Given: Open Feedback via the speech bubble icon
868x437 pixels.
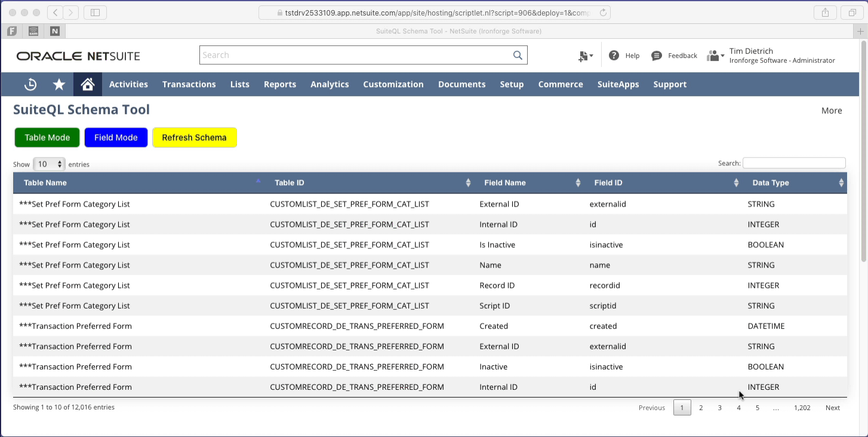Looking at the screenshot, I should coord(657,55).
